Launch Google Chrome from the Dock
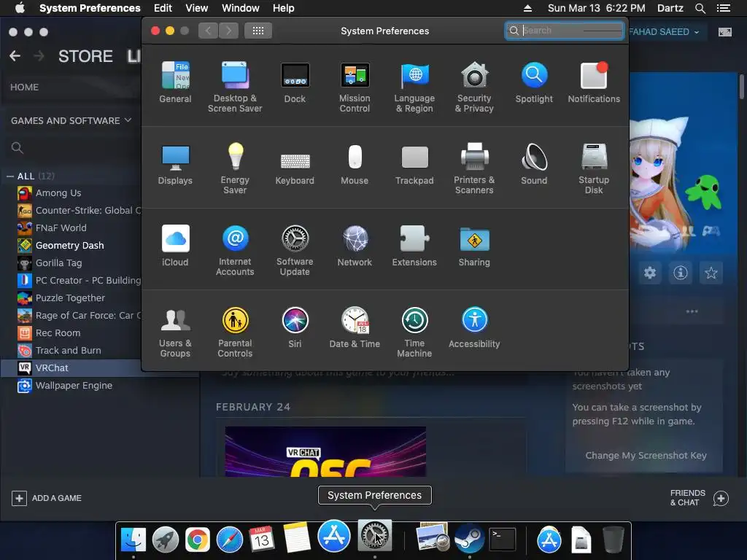Viewport: 747px width, 560px height. (x=197, y=540)
